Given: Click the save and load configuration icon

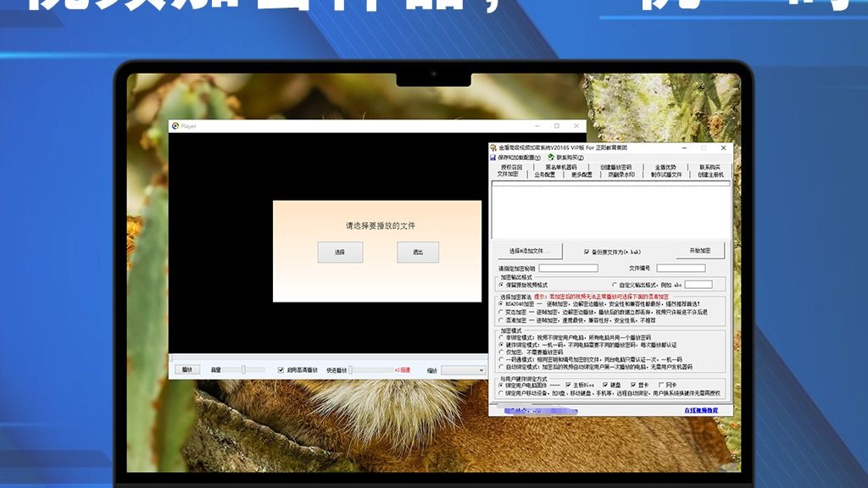Looking at the screenshot, I should click(492, 157).
